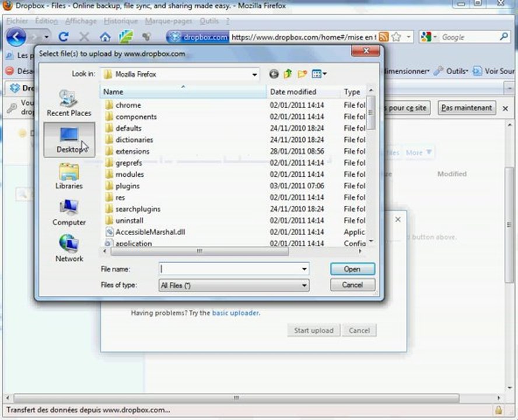
Task: Open the Historique menu
Action: [x=121, y=21]
